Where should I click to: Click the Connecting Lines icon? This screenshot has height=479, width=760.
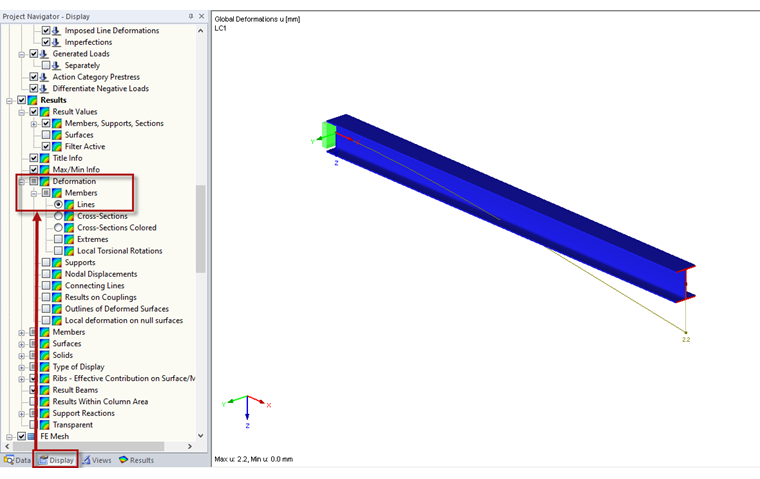click(57, 286)
